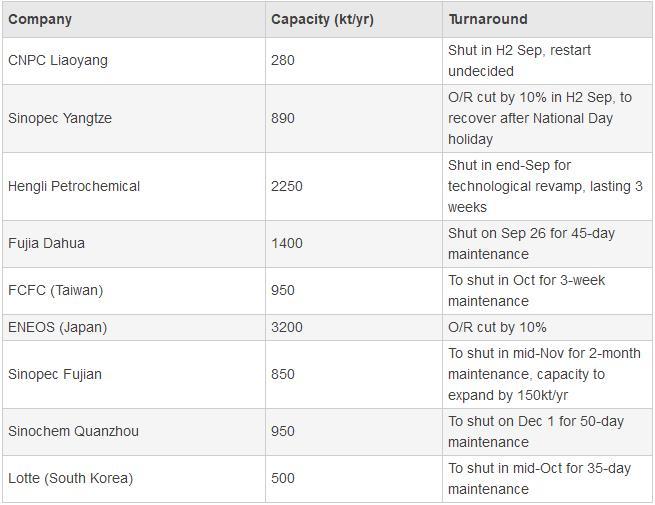Click the Sinopec Fujian company cell
Viewport: 655px width, 505px height.
(x=55, y=374)
